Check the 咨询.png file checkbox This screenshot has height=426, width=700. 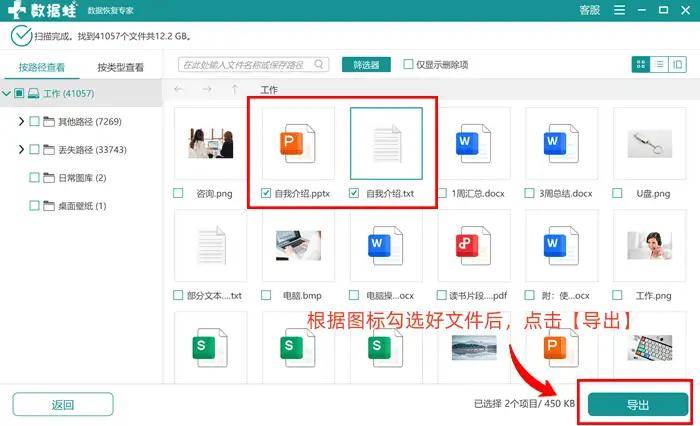(178, 193)
